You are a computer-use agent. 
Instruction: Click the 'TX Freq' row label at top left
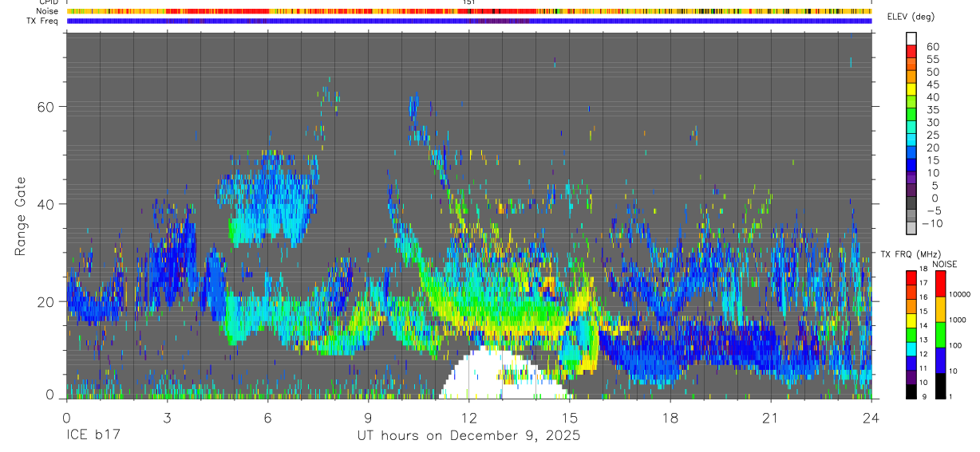(x=44, y=21)
